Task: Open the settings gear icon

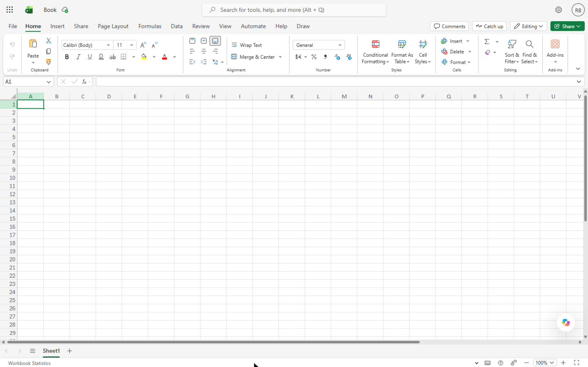Action: (x=558, y=10)
